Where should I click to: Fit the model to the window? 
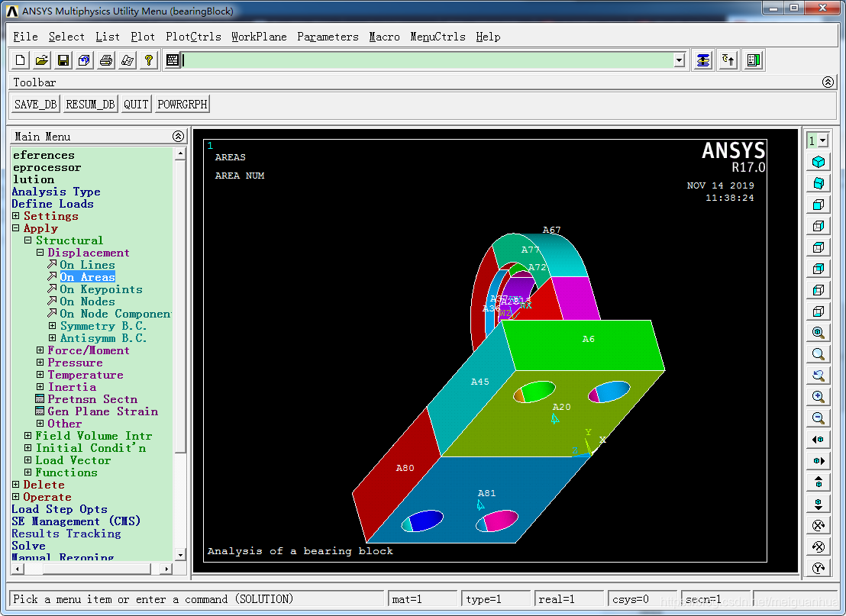[x=818, y=333]
